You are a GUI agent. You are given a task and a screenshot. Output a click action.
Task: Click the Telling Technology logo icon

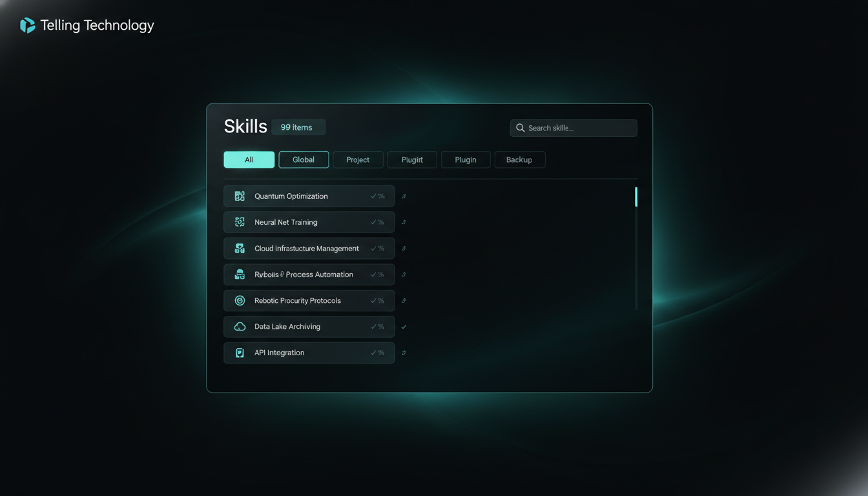(27, 25)
